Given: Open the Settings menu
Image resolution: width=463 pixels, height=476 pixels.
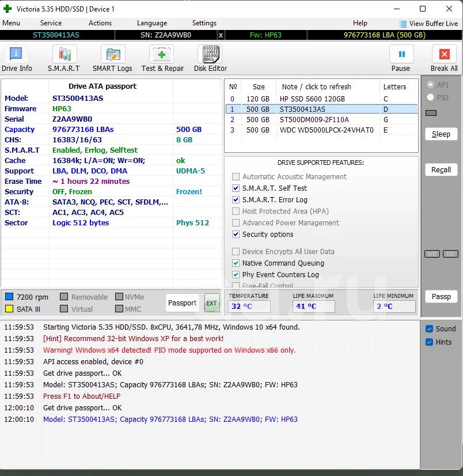Looking at the screenshot, I should pyautogui.click(x=204, y=23).
